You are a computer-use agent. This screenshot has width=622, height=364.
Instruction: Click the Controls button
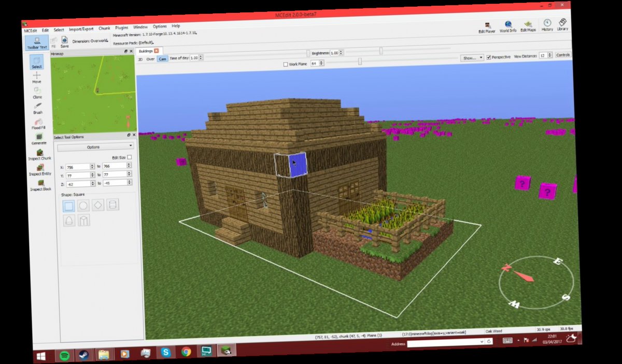point(563,54)
